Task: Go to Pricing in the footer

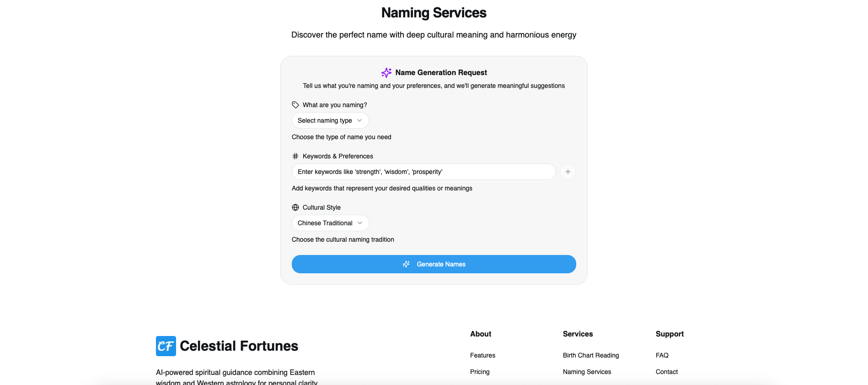Action: pyautogui.click(x=480, y=372)
